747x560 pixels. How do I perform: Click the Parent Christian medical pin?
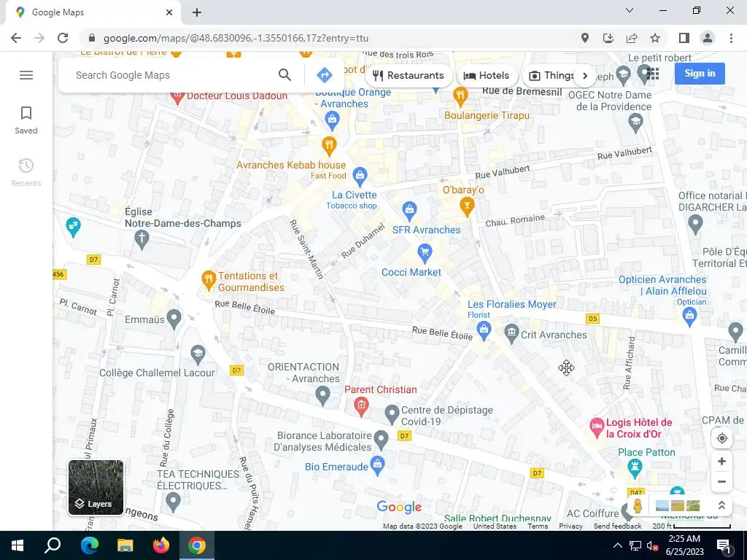click(x=361, y=407)
